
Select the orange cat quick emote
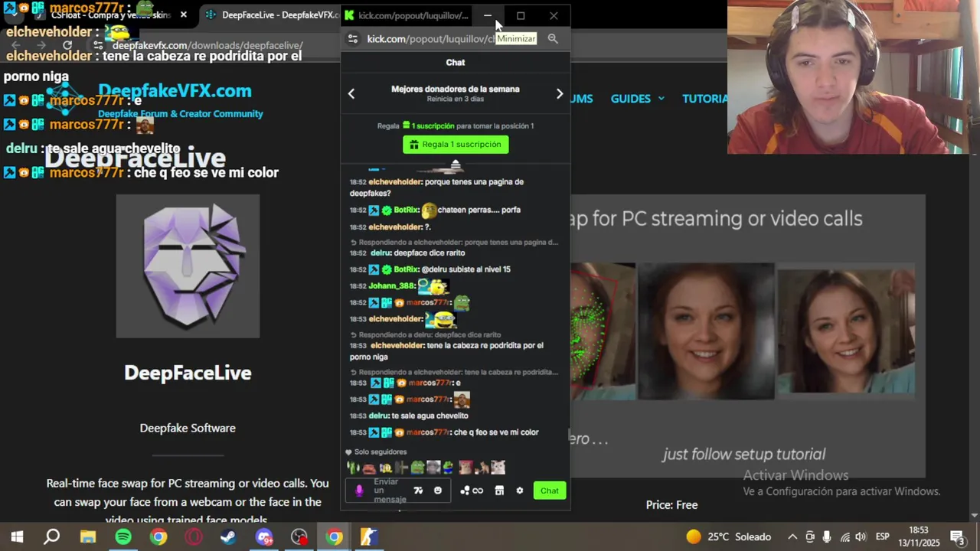point(482,468)
